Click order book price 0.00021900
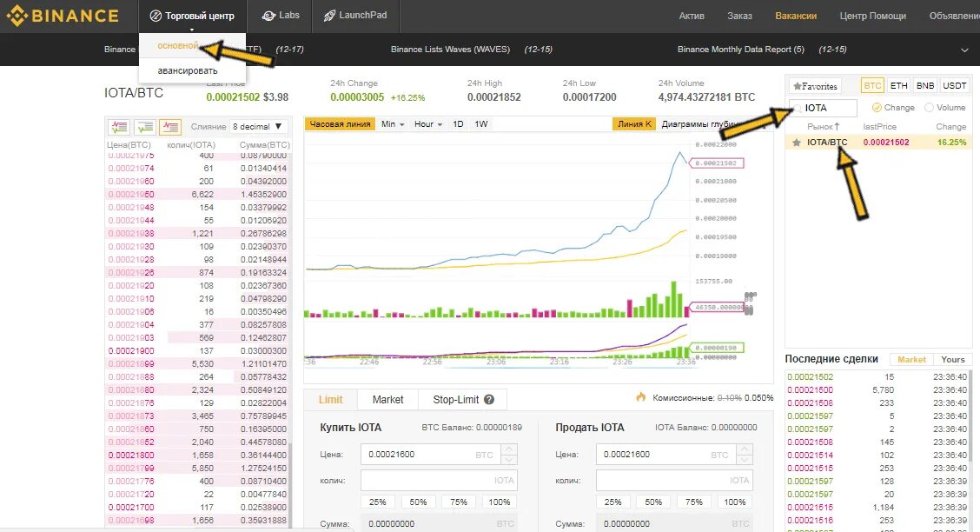Viewport: 980px width, 532px height. click(x=131, y=350)
